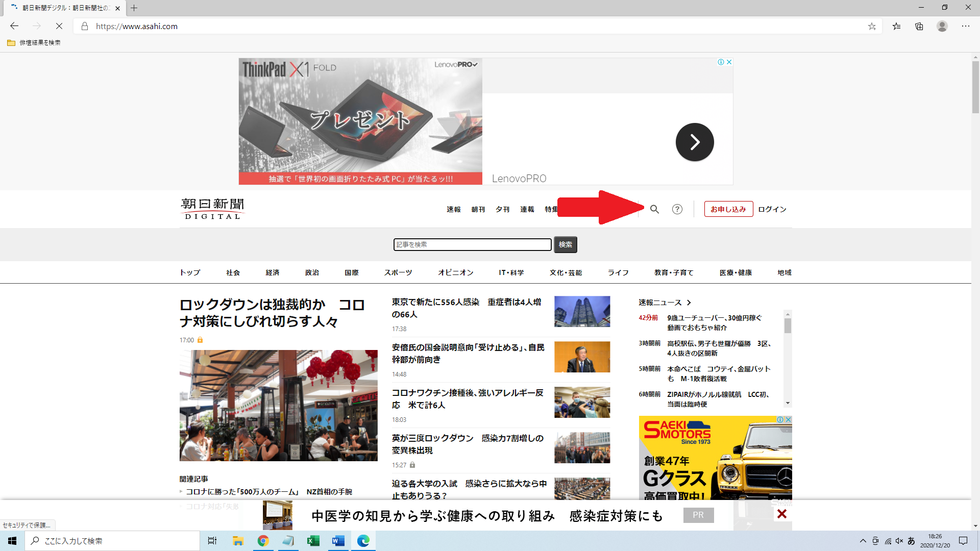Click the 記事を検索 search input field
The image size is (980, 551).
472,245
